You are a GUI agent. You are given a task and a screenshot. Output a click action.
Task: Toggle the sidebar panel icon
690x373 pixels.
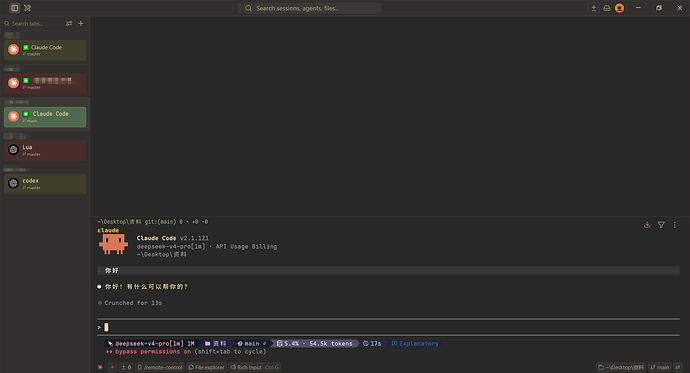15,8
